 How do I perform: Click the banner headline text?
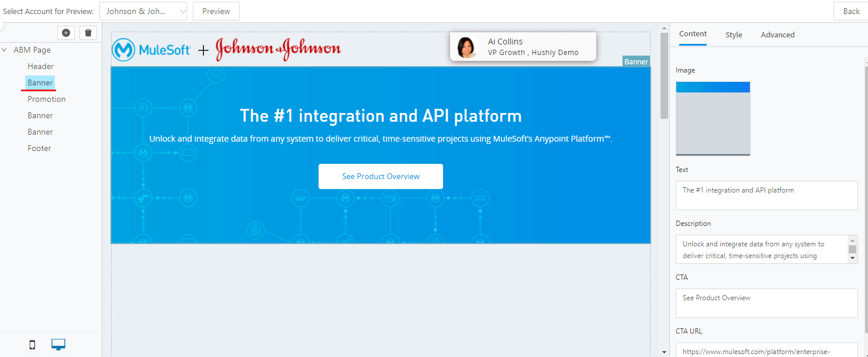point(381,116)
